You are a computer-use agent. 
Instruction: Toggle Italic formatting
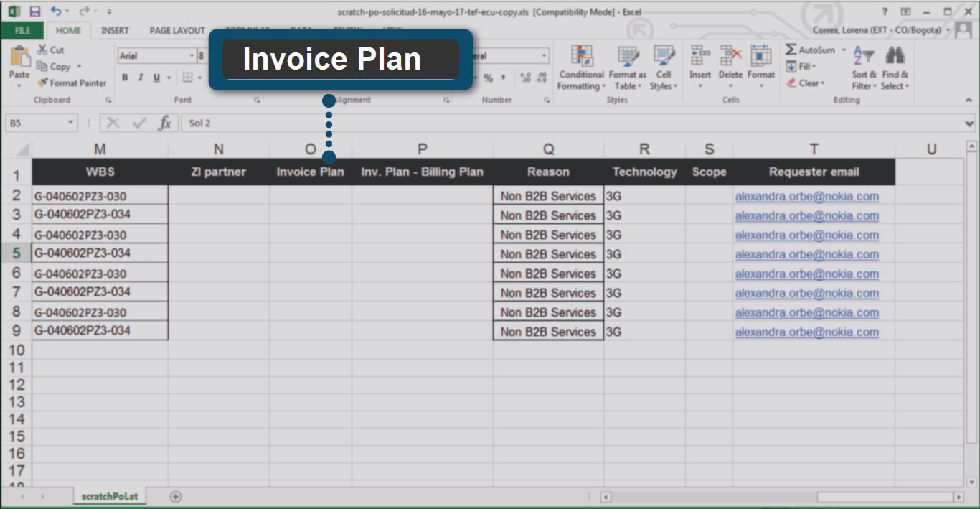(141, 78)
